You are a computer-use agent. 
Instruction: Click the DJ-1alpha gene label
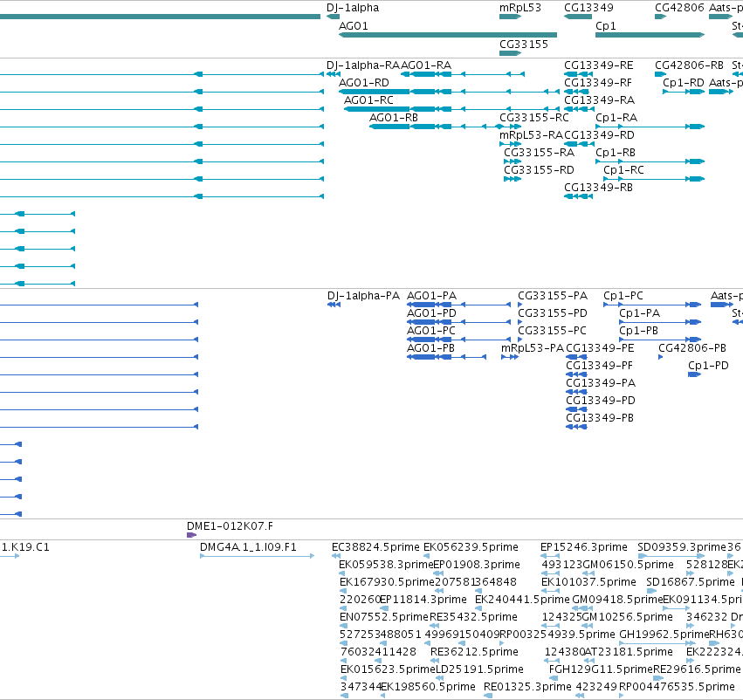pyautogui.click(x=353, y=8)
